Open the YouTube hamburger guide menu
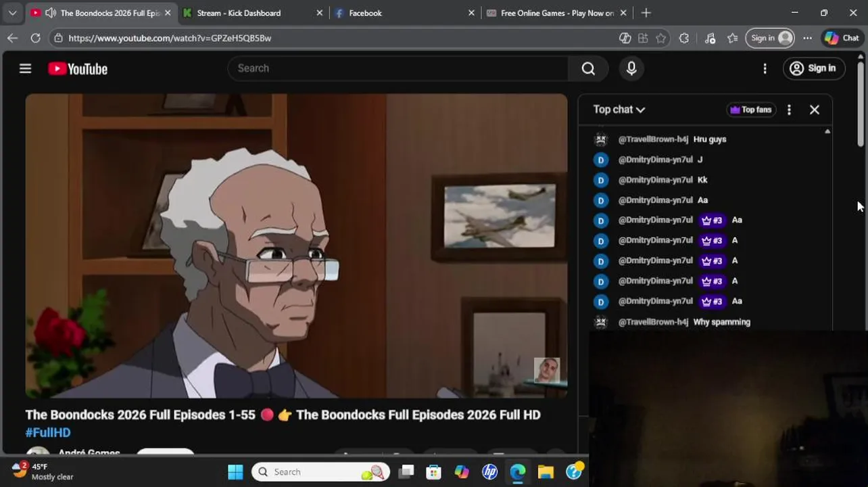 [x=25, y=68]
